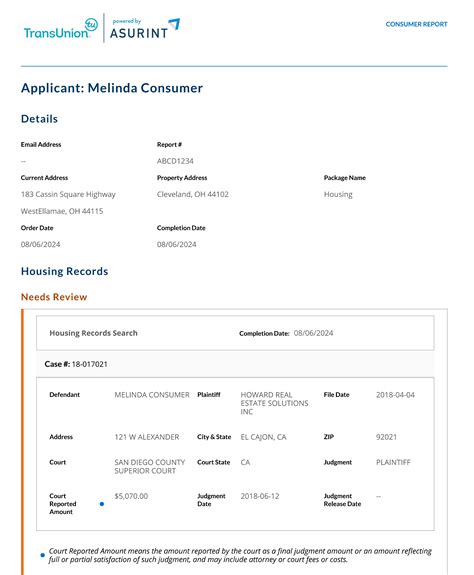
Task: Click the Housing Records heading
Action: 65,271
